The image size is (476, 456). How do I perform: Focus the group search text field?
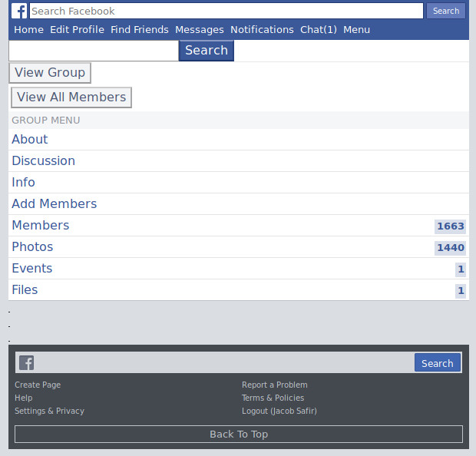pyautogui.click(x=94, y=51)
